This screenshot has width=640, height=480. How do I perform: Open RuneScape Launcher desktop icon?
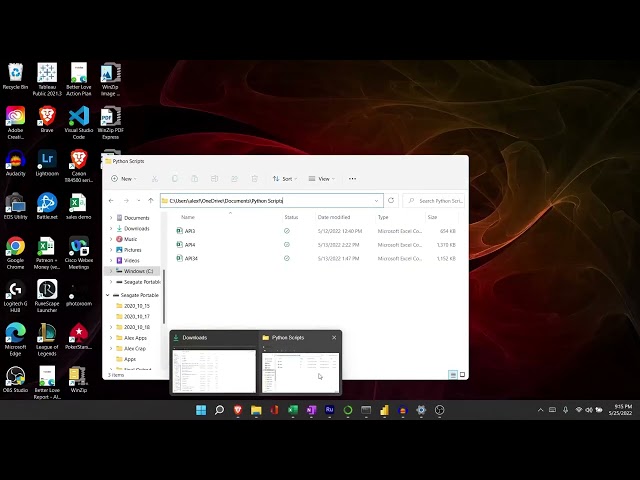[47, 296]
